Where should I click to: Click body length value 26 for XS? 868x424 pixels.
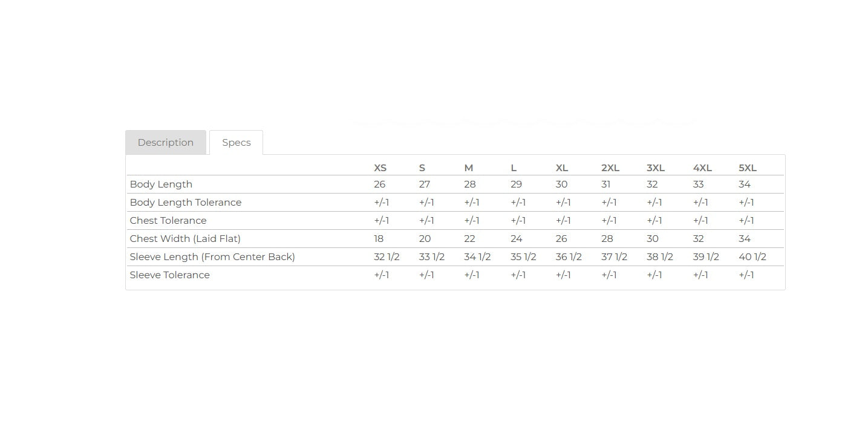pos(379,184)
